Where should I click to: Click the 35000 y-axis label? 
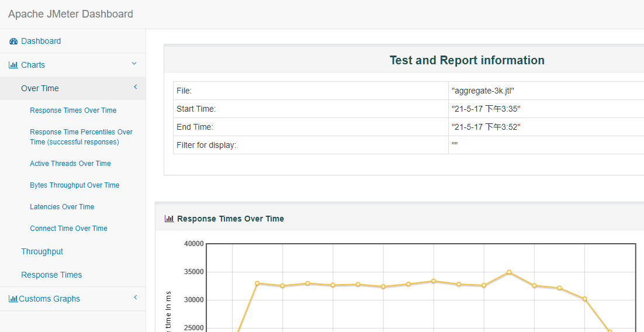pos(194,272)
